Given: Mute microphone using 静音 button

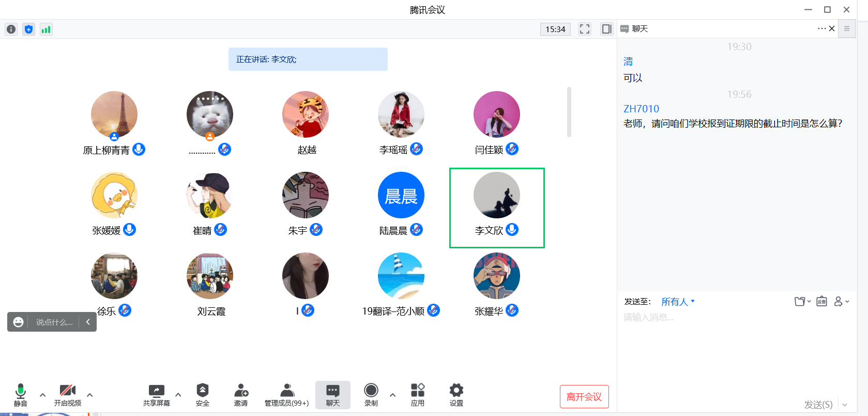Looking at the screenshot, I should 21,395.
